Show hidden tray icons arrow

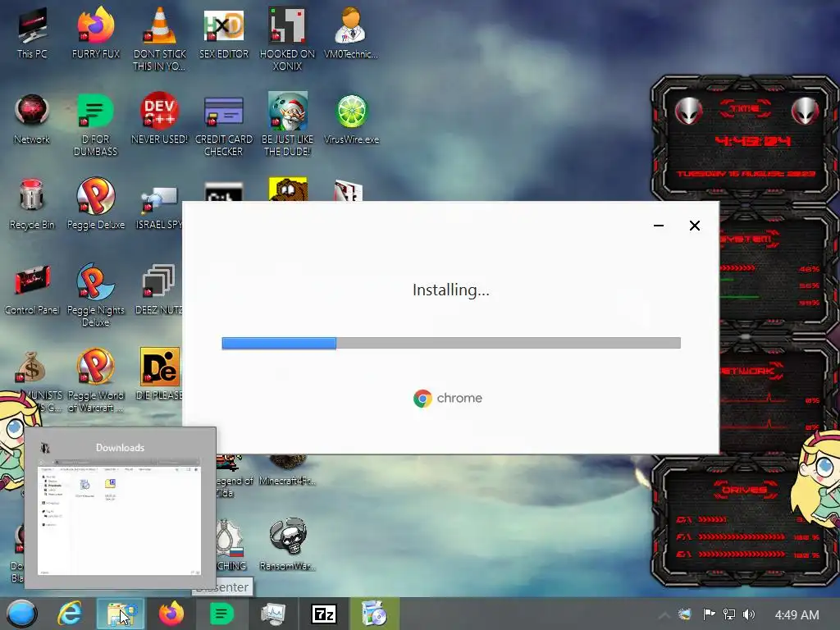pos(664,615)
